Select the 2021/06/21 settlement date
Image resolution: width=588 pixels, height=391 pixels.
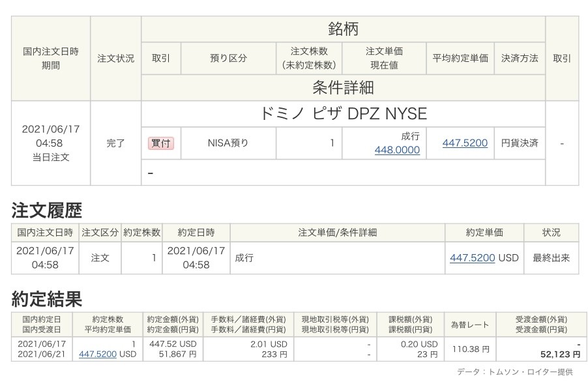42,354
